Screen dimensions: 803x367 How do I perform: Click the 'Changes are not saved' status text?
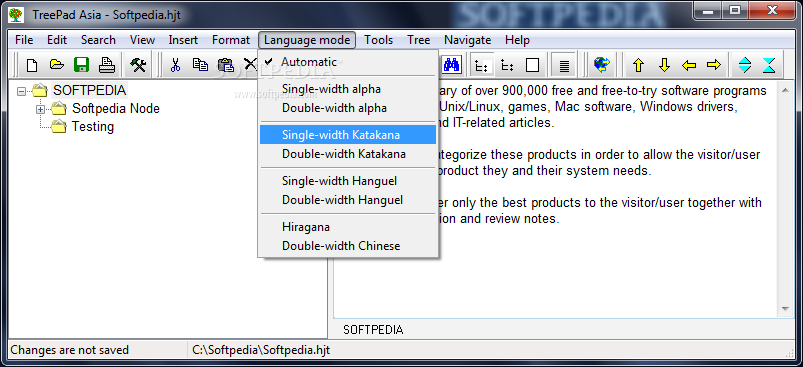point(70,351)
